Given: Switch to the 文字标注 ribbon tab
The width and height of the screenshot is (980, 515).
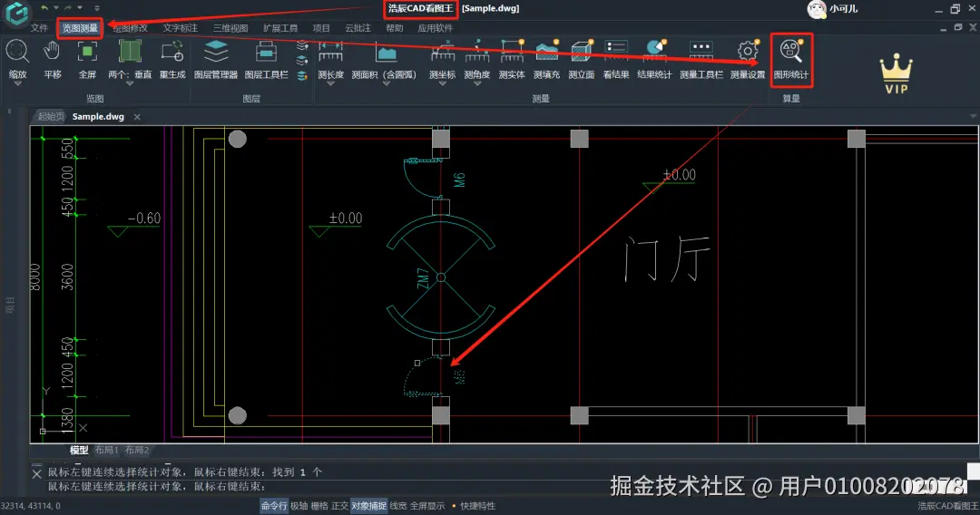Looking at the screenshot, I should pyautogui.click(x=180, y=28).
